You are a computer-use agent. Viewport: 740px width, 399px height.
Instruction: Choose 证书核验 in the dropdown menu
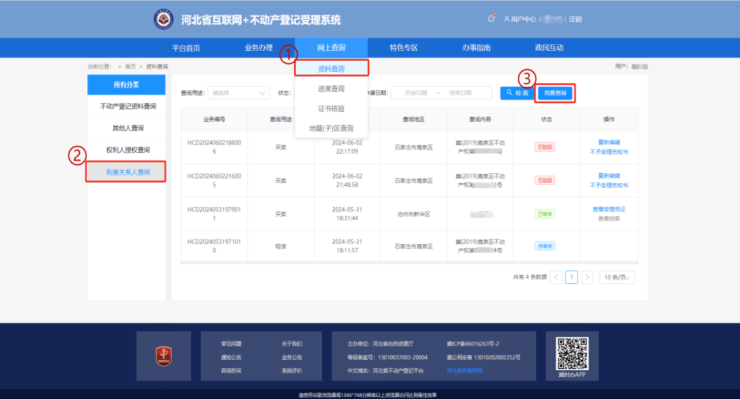point(331,109)
